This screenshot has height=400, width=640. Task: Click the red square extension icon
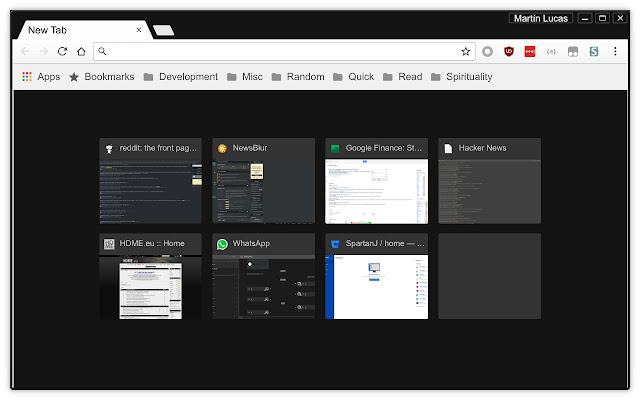click(530, 51)
